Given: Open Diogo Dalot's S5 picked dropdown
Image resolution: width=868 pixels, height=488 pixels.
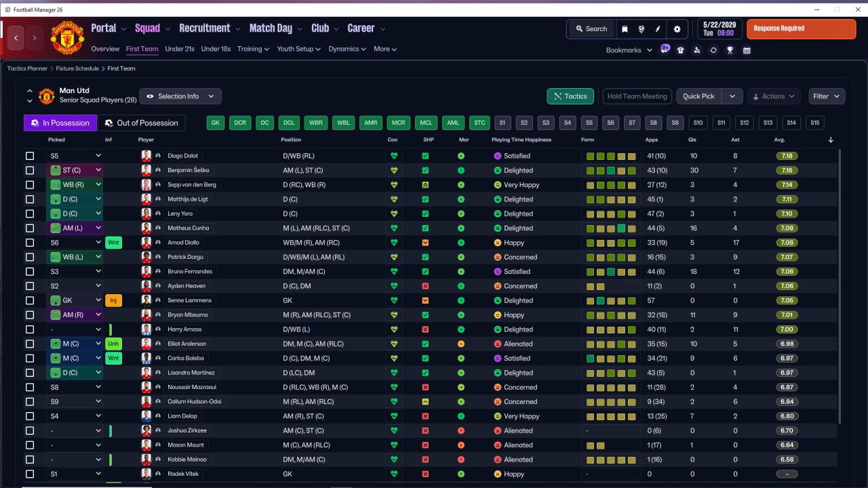Looking at the screenshot, I should (x=75, y=156).
